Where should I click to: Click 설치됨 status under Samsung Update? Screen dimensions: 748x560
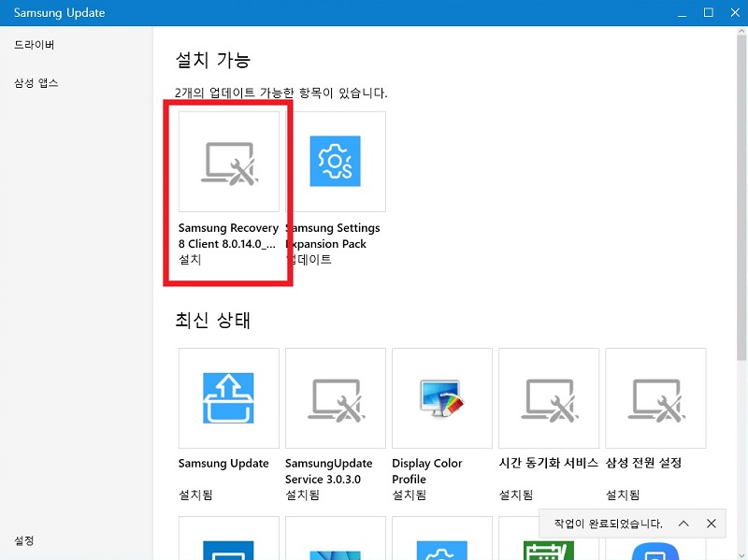pos(195,495)
